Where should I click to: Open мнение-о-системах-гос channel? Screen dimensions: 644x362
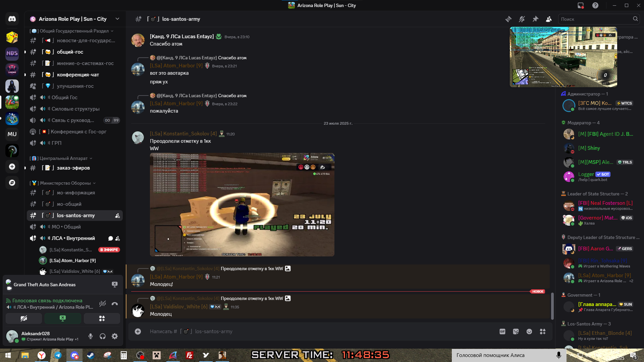coord(75,63)
